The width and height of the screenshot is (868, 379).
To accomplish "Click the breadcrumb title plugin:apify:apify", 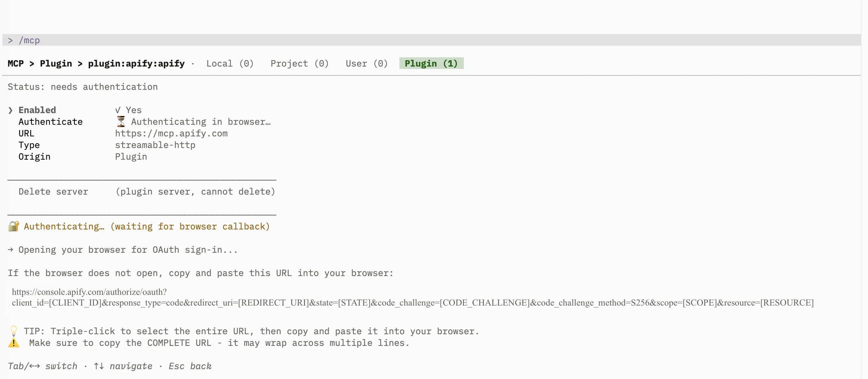I will pos(136,64).
